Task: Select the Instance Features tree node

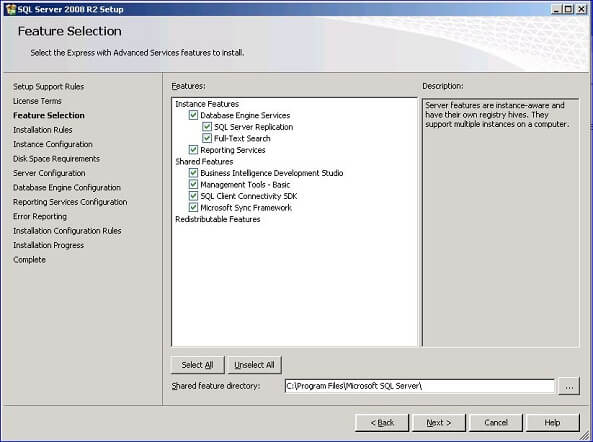Action: coord(207,104)
